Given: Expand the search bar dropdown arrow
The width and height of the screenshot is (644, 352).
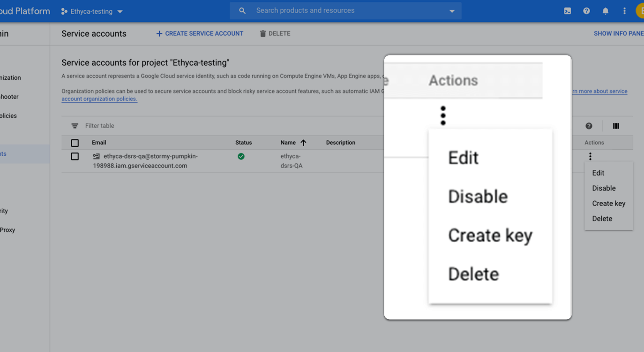Looking at the screenshot, I should click(x=452, y=11).
